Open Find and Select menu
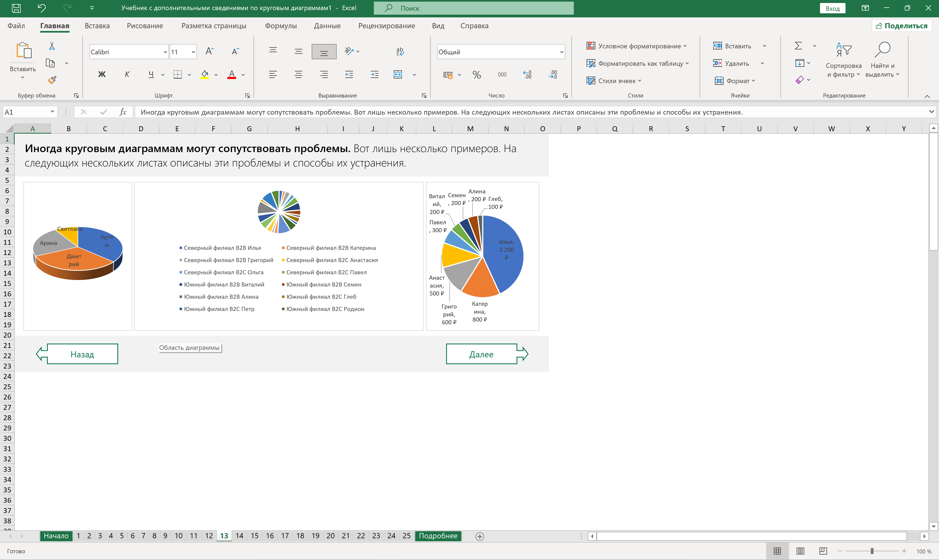The image size is (939, 560). tap(882, 60)
